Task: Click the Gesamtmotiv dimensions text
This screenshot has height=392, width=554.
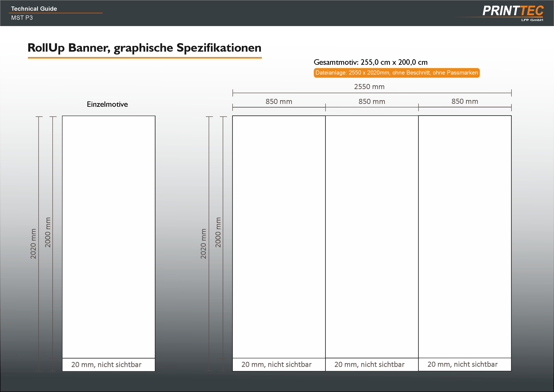Action: (x=370, y=62)
